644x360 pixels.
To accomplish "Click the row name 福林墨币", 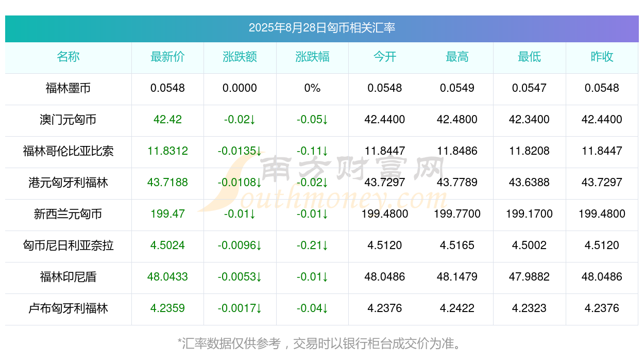I will 68,88.
